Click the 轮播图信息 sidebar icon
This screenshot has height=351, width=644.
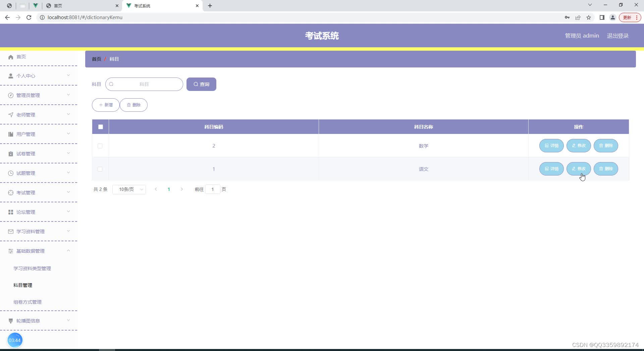click(x=11, y=321)
